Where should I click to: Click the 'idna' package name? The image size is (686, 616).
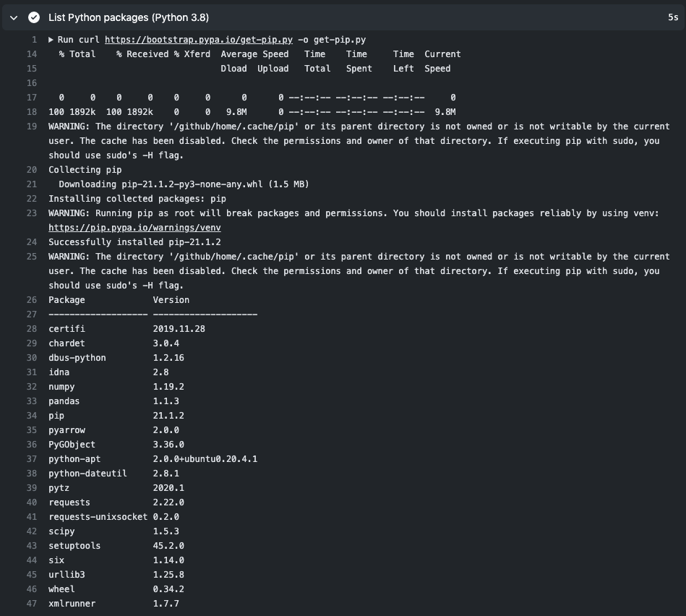pos(59,372)
